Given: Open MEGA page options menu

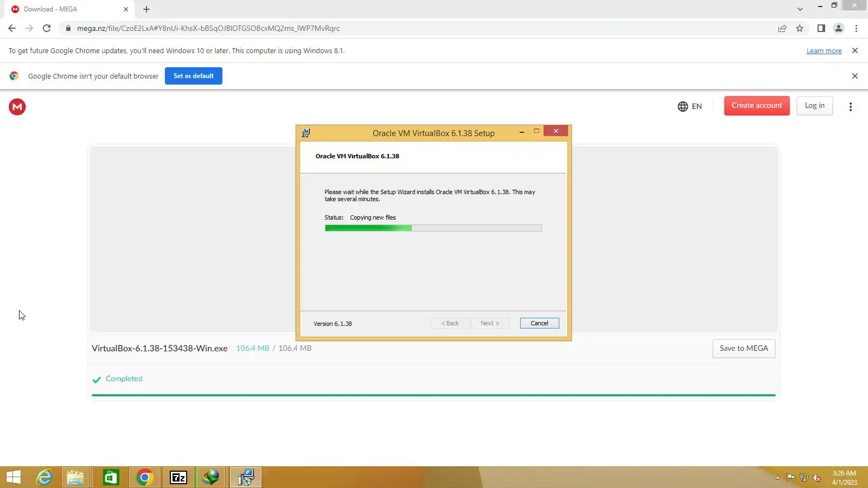Looking at the screenshot, I should pyautogui.click(x=851, y=107).
